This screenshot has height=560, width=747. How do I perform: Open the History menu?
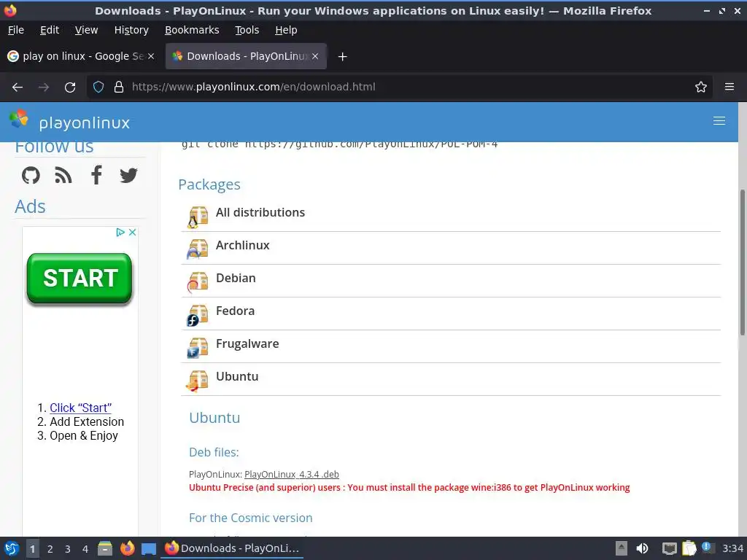click(x=131, y=30)
